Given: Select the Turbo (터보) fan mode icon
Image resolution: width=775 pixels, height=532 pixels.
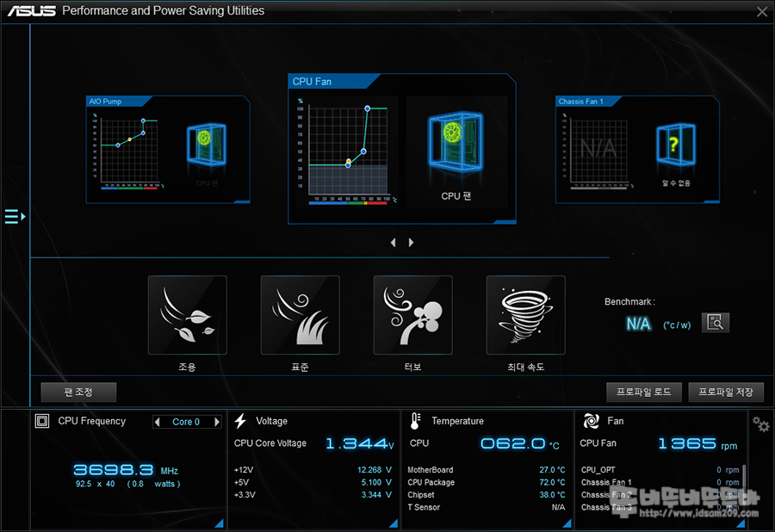Looking at the screenshot, I should click(x=412, y=315).
